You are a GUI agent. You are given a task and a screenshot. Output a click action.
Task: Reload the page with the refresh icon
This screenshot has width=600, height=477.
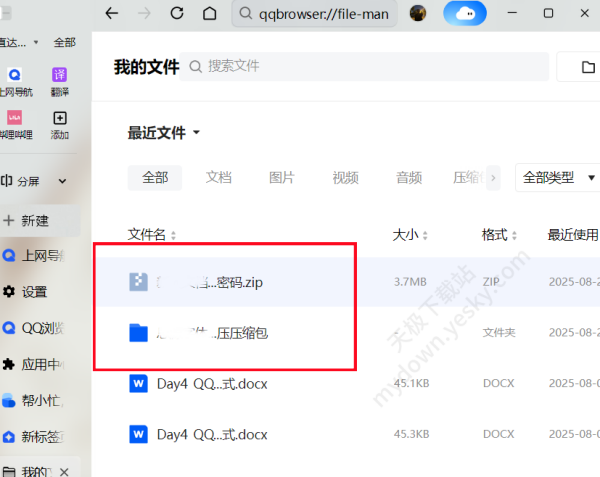177,14
